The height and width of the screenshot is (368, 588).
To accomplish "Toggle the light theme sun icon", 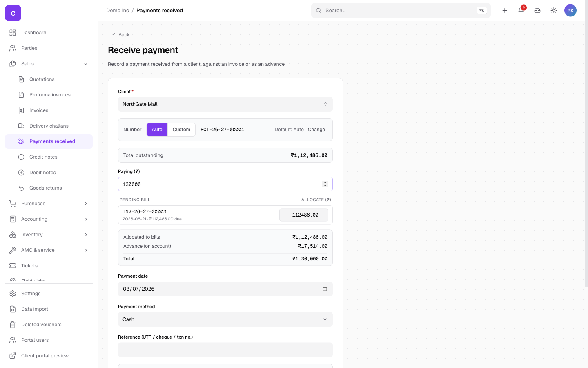I will click(554, 11).
